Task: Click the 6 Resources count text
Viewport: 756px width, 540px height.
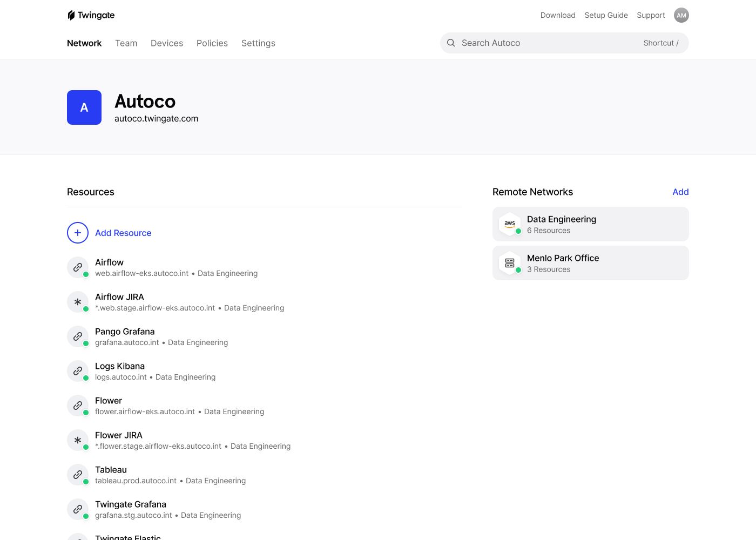Action: pos(549,231)
